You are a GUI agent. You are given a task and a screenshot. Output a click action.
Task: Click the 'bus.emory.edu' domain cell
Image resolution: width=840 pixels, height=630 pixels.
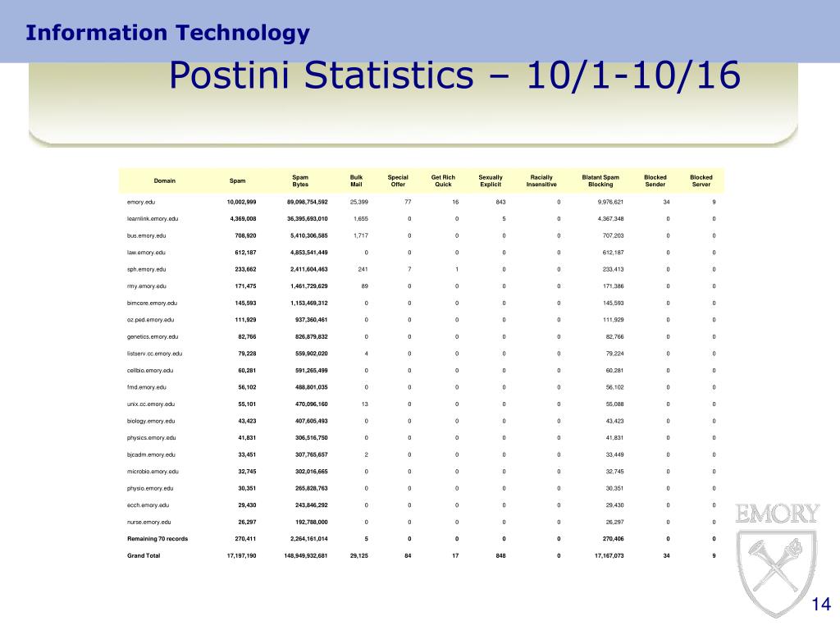point(146,235)
